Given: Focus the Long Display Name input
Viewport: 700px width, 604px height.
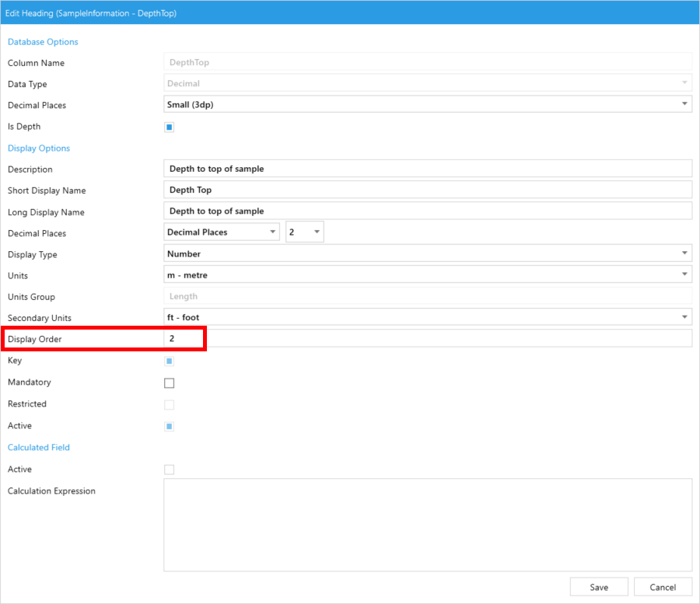Looking at the screenshot, I should 427,211.
